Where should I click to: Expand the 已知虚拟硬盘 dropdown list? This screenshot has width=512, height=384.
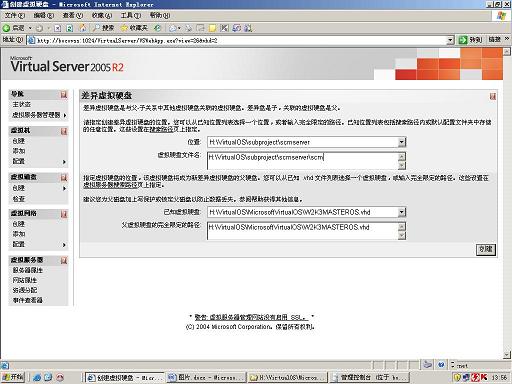point(402,212)
